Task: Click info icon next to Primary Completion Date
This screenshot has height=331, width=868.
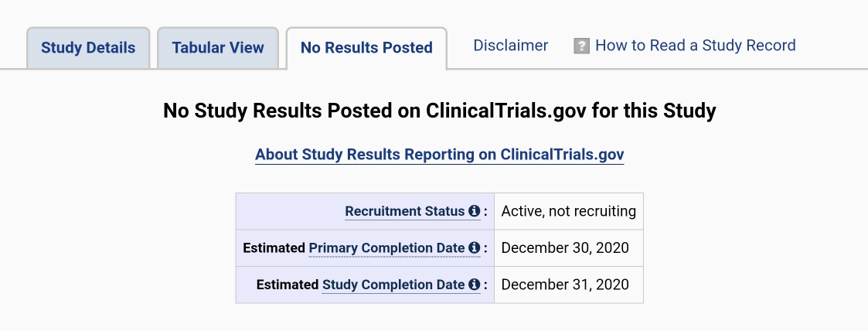Action: point(474,248)
